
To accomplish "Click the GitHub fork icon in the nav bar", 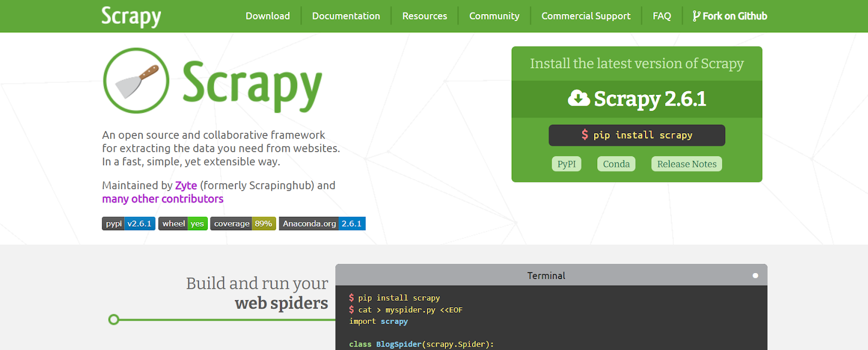I will click(x=696, y=16).
